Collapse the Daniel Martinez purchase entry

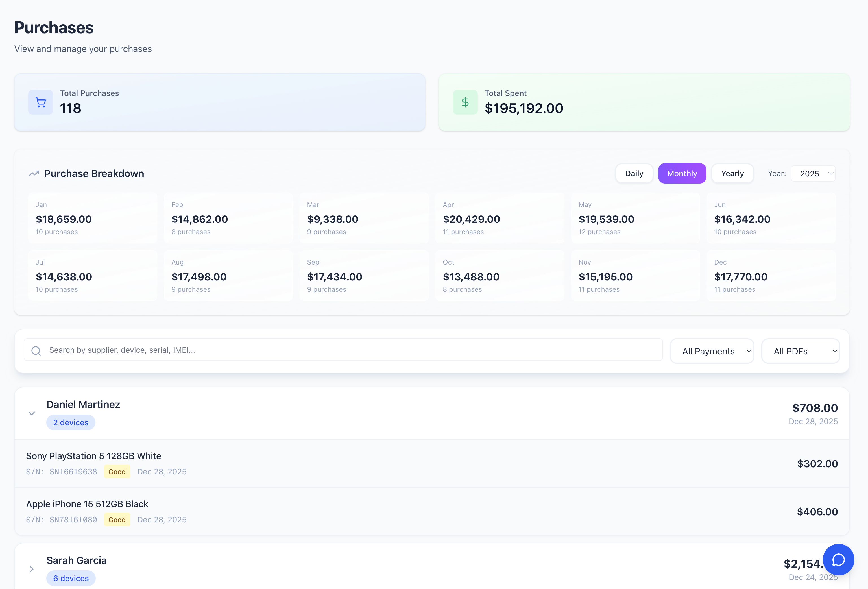(31, 413)
